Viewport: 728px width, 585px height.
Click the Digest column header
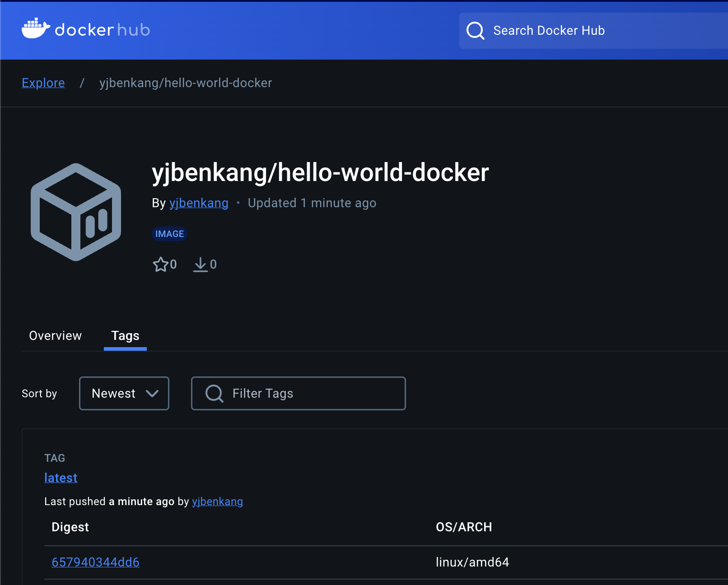[70, 527]
